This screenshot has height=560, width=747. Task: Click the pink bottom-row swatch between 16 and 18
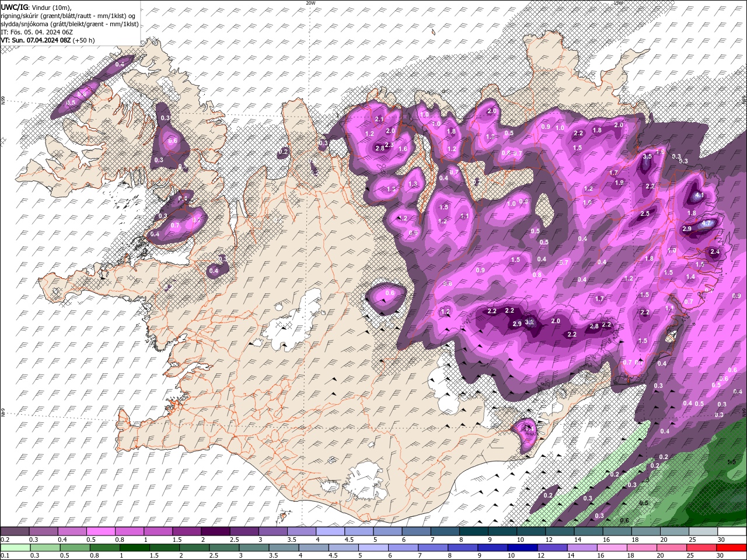click(x=613, y=547)
